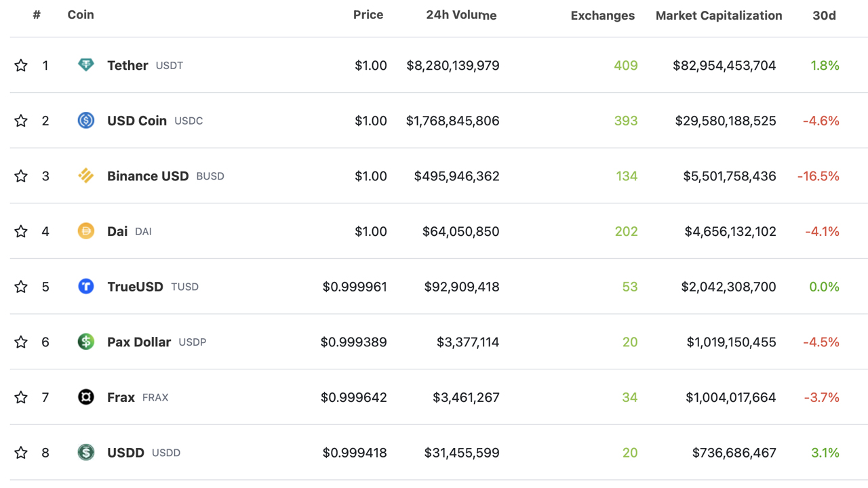Click the TrueUSD logo icon
868x488 pixels.
pyautogui.click(x=86, y=287)
